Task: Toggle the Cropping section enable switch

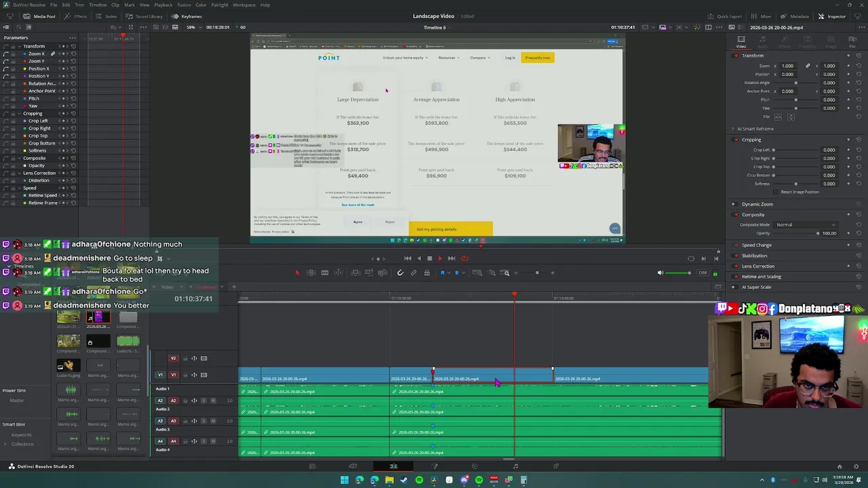Action: 736,140
